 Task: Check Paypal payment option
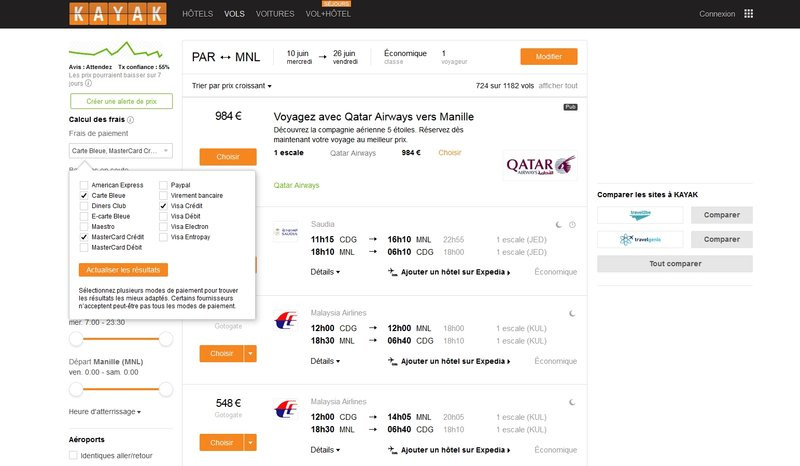[163, 185]
